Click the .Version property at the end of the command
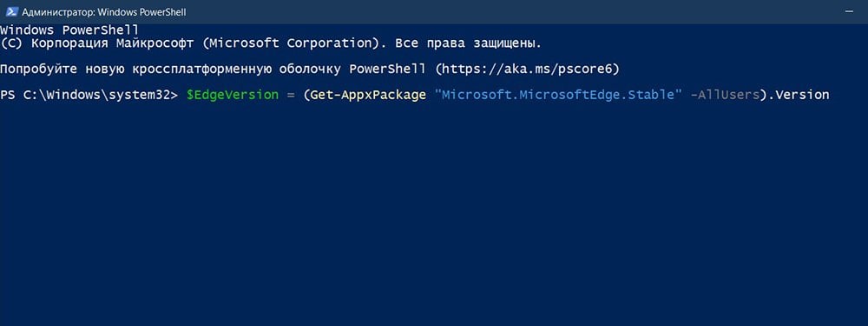Image resolution: width=868 pixels, height=326 pixels. point(799,95)
